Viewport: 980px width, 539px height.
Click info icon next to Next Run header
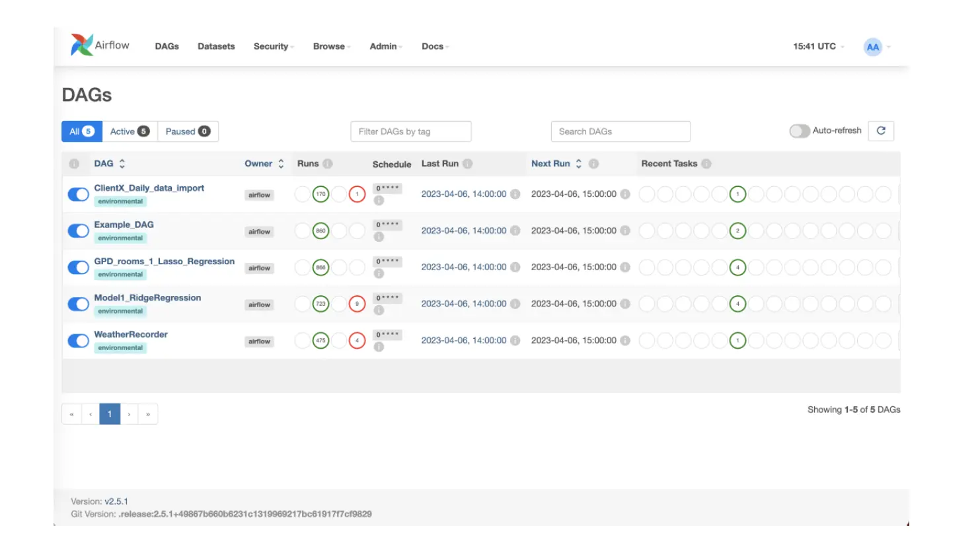pos(594,164)
